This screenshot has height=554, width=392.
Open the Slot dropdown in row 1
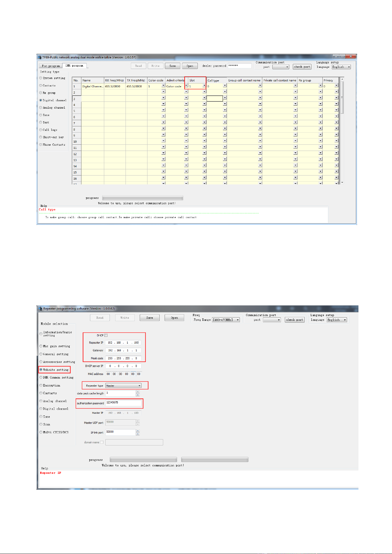pos(204,86)
